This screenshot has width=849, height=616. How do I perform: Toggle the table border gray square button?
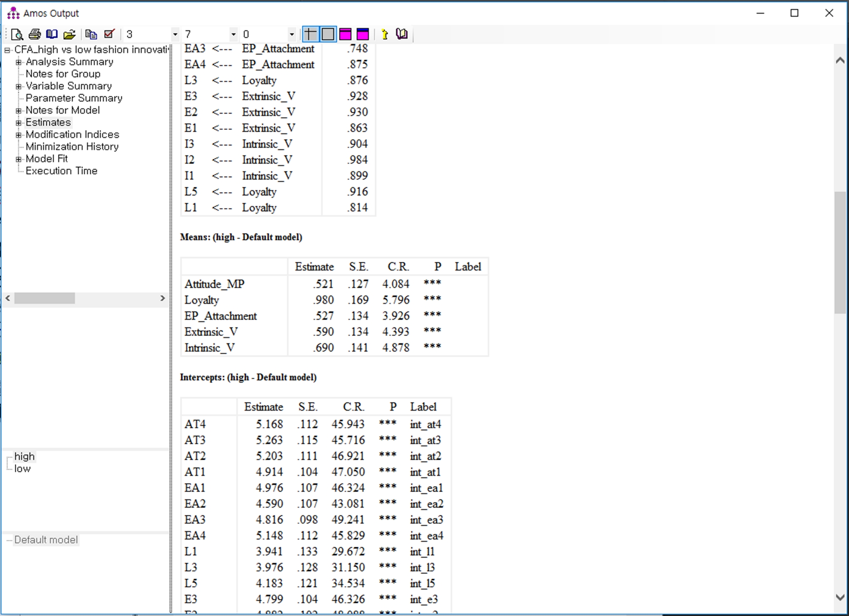[x=328, y=34]
